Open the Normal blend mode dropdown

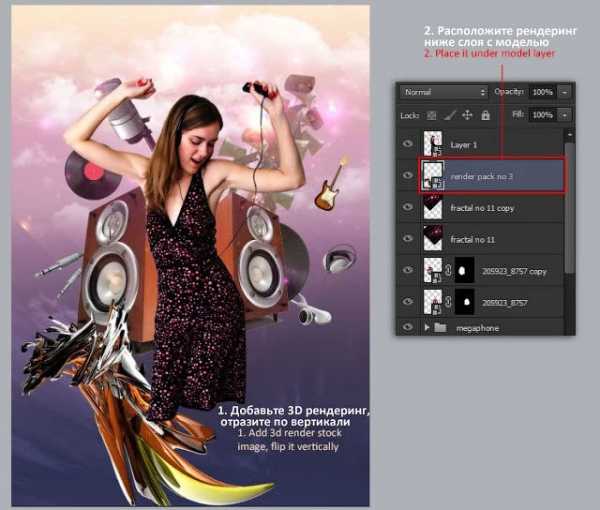444,92
